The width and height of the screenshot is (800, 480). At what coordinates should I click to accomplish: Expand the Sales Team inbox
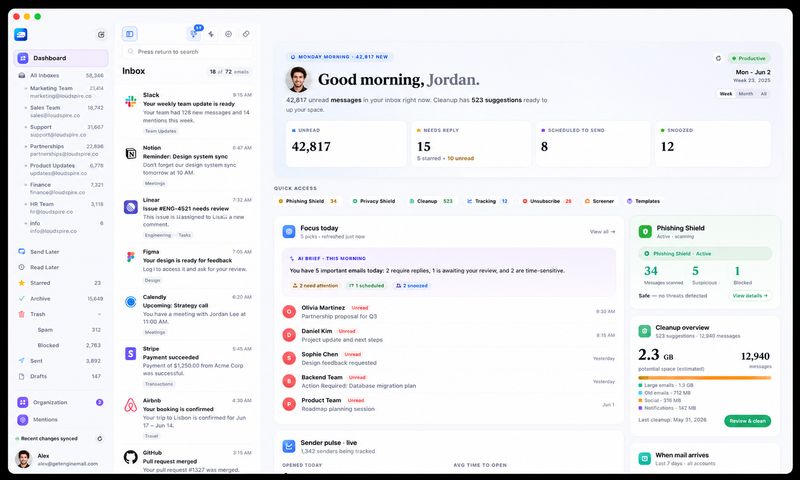tap(25, 108)
